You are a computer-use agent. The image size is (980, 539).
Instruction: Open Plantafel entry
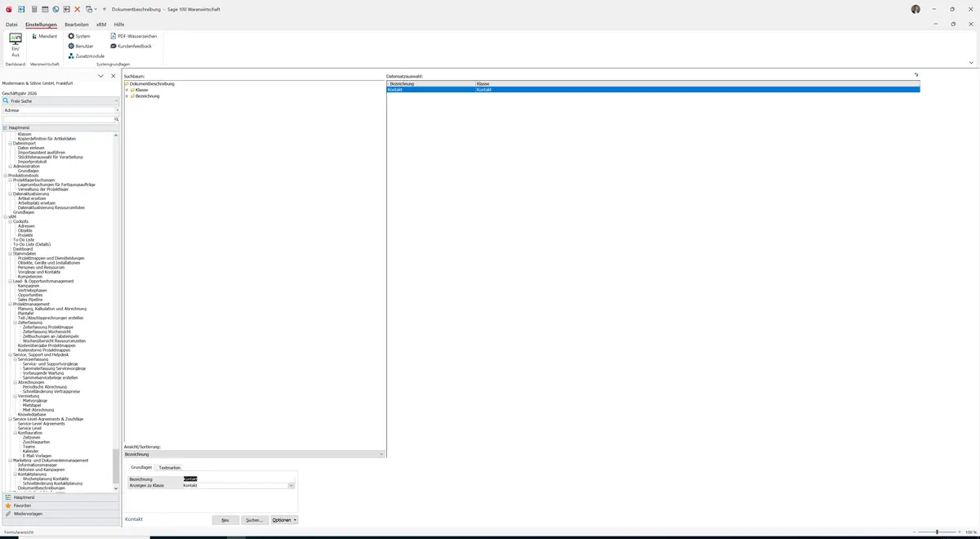point(26,314)
